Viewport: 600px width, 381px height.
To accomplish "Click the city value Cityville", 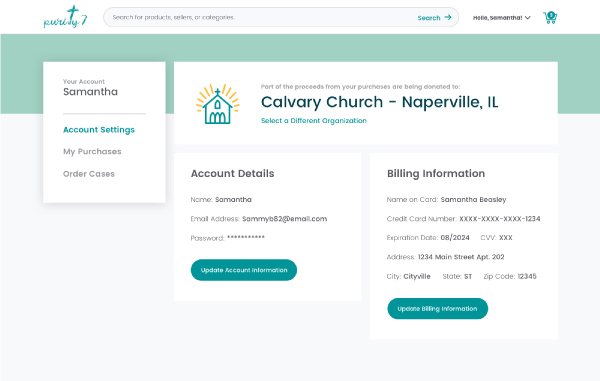I will (417, 276).
